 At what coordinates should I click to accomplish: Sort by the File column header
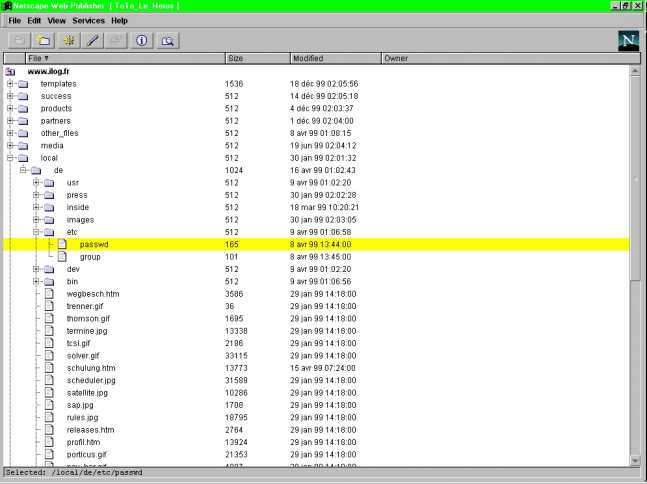(x=125, y=58)
